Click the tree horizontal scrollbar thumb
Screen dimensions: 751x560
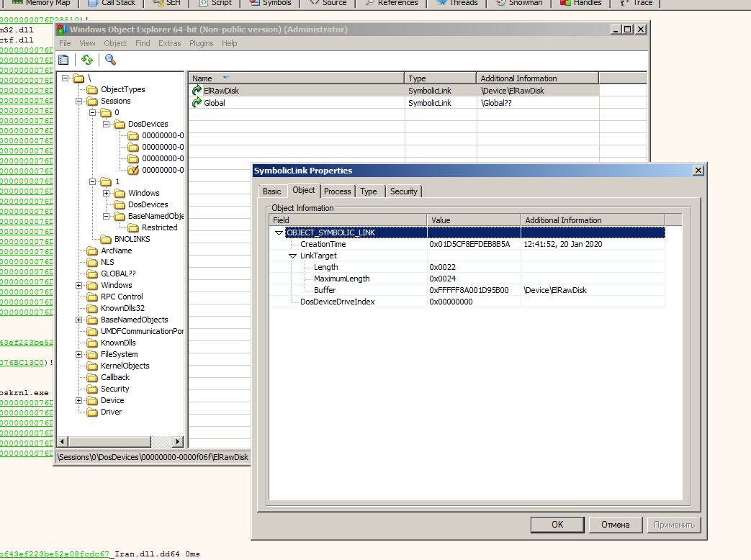[x=109, y=441]
